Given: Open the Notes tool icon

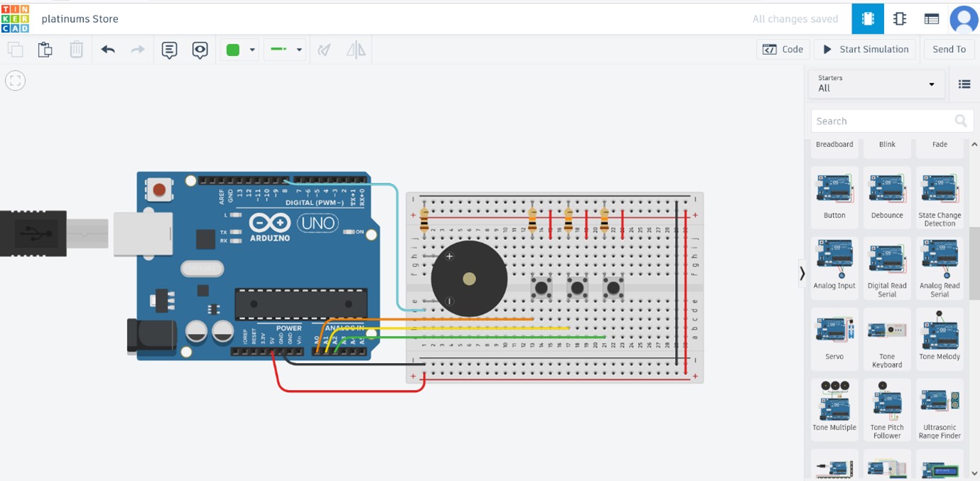Looking at the screenshot, I should tap(169, 50).
